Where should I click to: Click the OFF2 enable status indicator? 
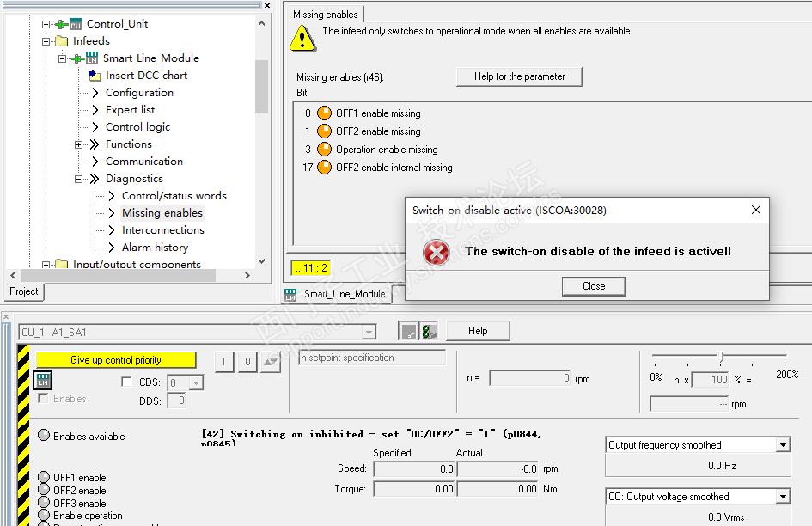[x=44, y=490]
